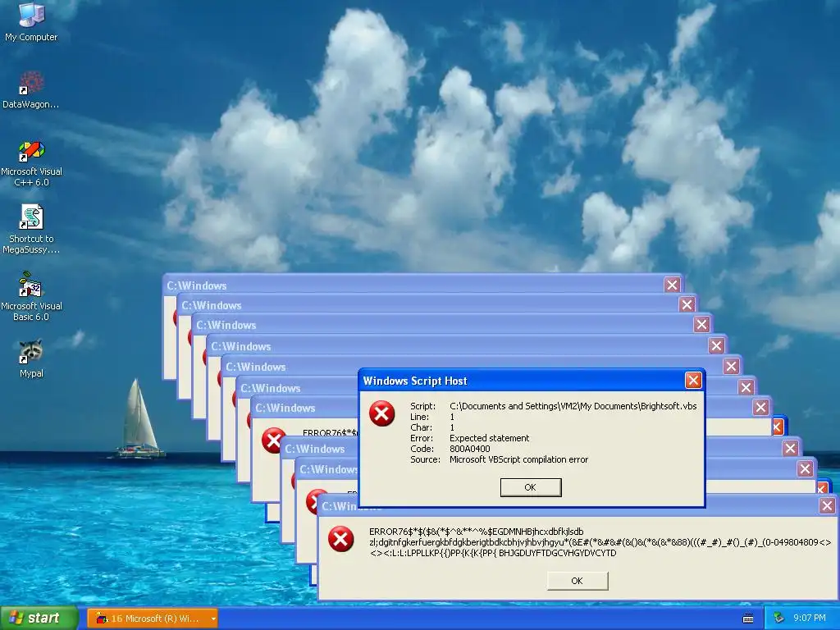
Task: Close the topmost rear C:\Windows window
Action: point(672,285)
